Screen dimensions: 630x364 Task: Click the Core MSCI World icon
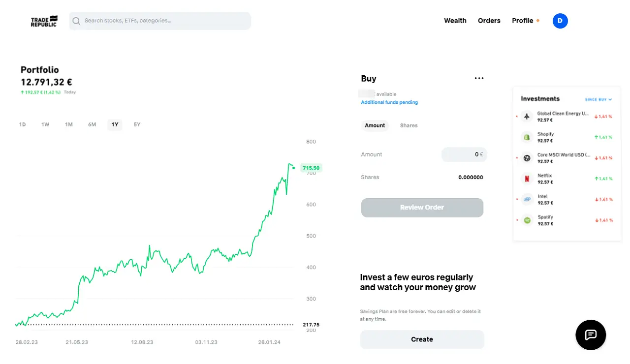tap(527, 158)
